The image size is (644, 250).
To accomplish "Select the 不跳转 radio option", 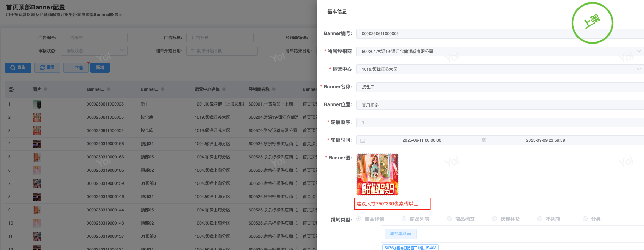I will [x=540, y=219].
